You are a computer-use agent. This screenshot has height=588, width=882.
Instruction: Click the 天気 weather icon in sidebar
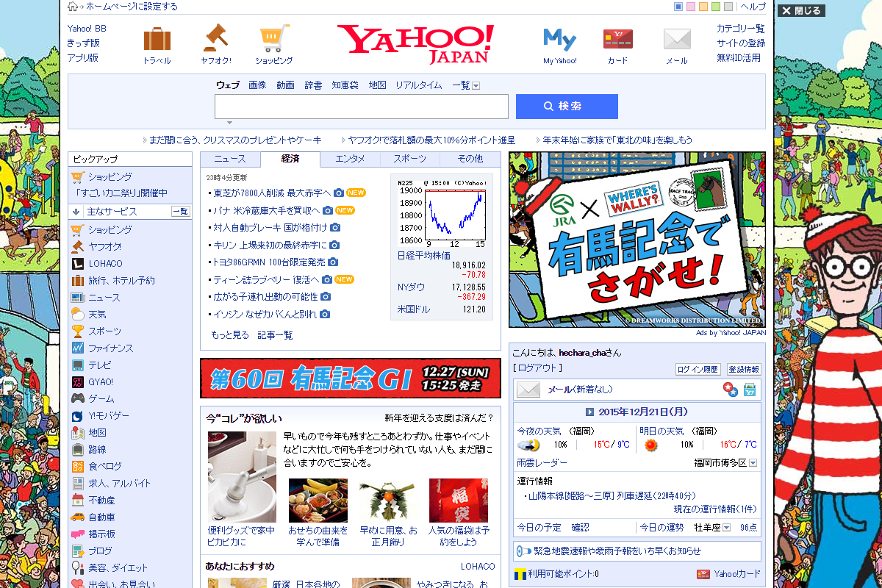click(78, 314)
